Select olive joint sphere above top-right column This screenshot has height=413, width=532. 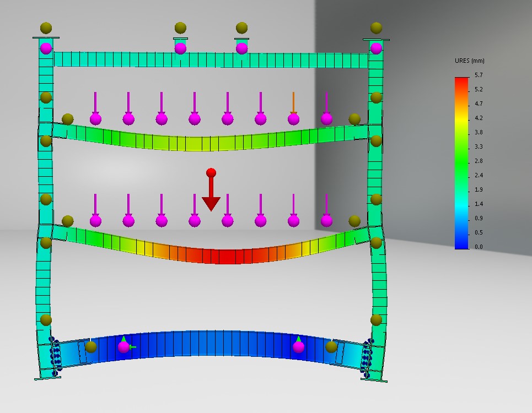tap(376, 28)
